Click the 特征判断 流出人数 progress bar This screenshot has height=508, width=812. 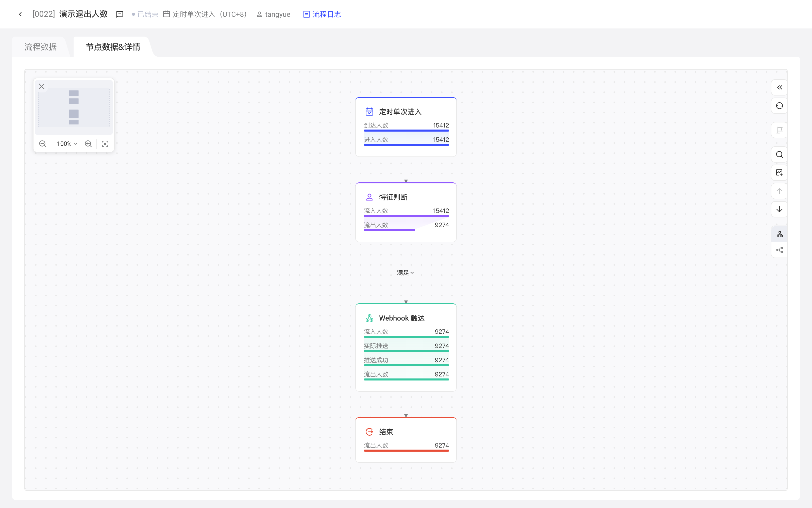[x=390, y=230]
